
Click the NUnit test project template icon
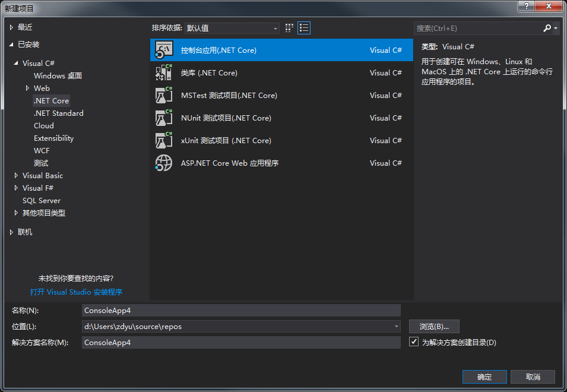164,118
